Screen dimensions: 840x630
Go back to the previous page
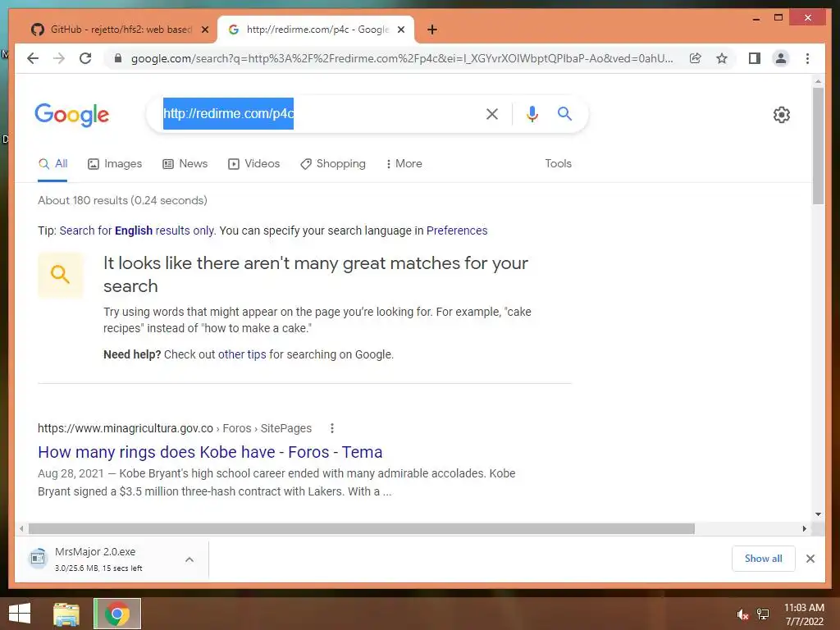pyautogui.click(x=33, y=58)
